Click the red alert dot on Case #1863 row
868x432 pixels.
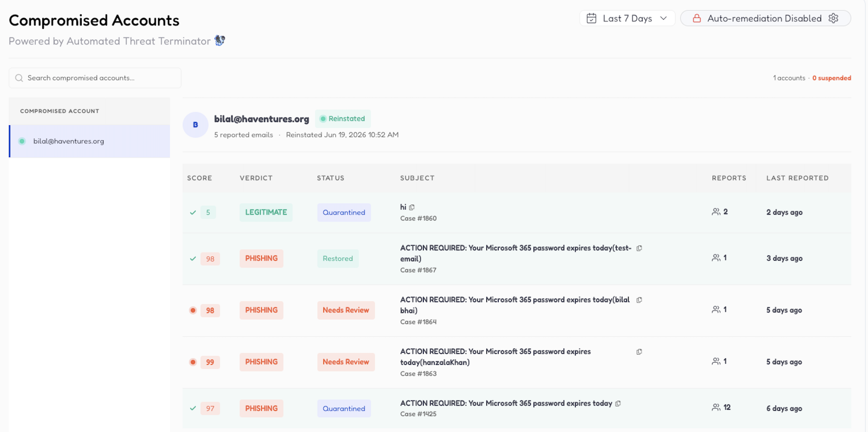coord(193,362)
